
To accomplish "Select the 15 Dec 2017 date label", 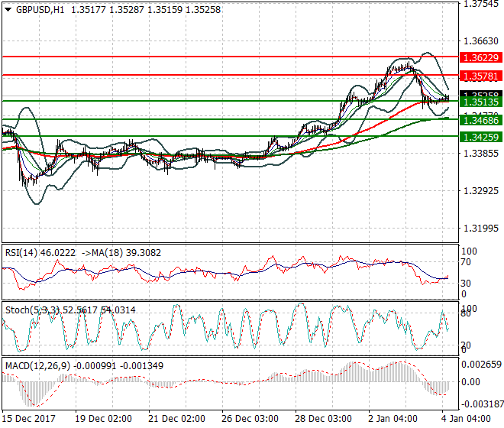I will [x=29, y=419].
